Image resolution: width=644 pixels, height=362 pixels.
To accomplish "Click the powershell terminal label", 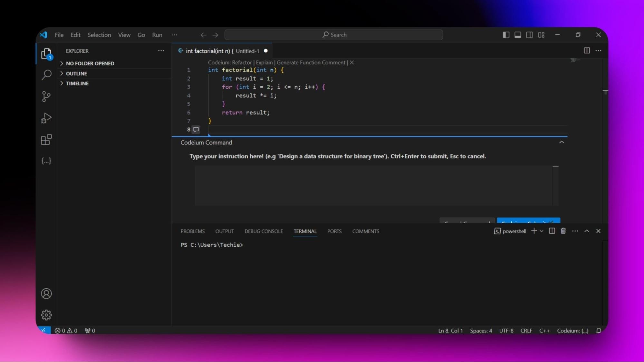I will click(x=510, y=231).
